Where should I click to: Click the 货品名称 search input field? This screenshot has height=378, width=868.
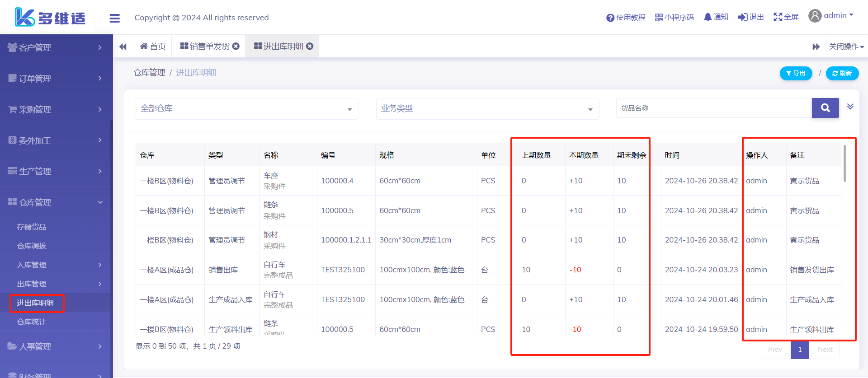pos(713,108)
